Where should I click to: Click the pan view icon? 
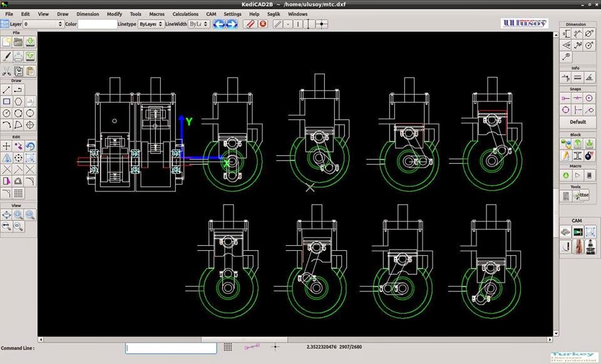(6, 215)
